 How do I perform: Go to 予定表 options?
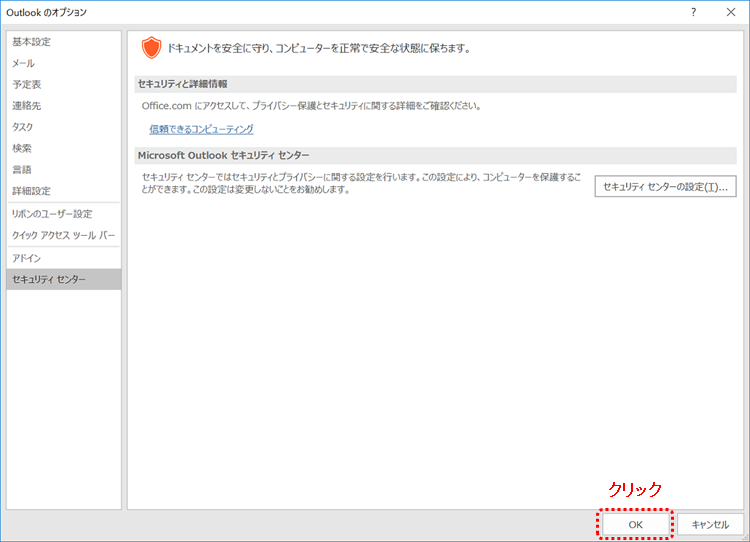(64, 85)
